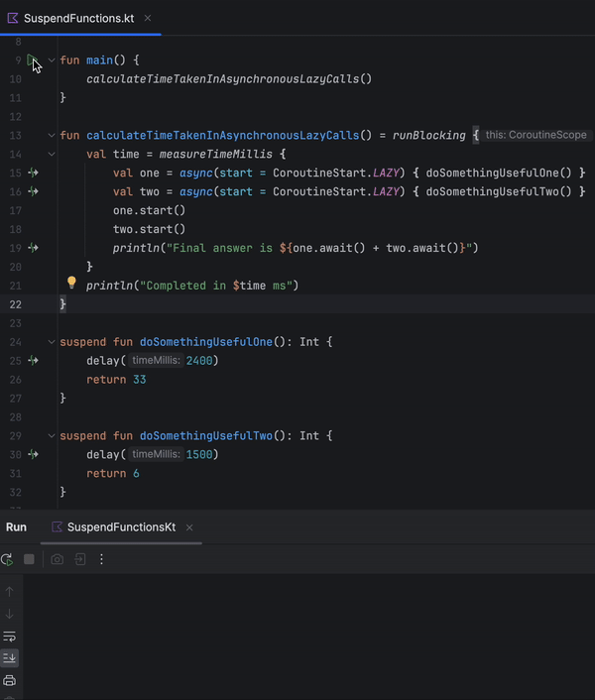Click the up arrow in Run sidebar
Image resolution: width=595 pixels, height=700 pixels.
(x=10, y=592)
